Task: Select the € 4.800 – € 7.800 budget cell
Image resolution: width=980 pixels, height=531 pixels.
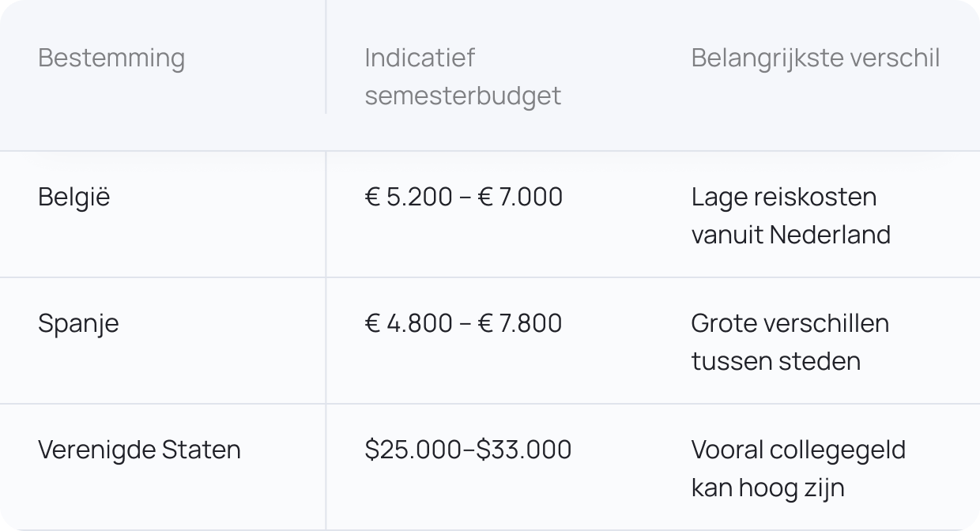Action: [464, 323]
